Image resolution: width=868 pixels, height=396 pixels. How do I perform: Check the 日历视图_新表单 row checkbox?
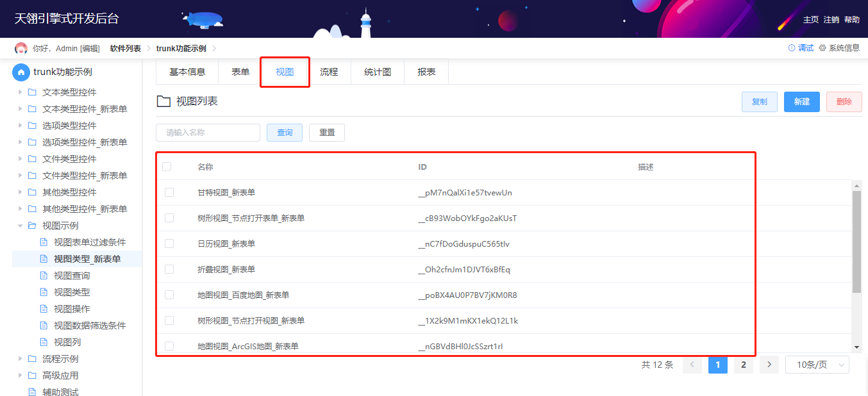click(169, 243)
